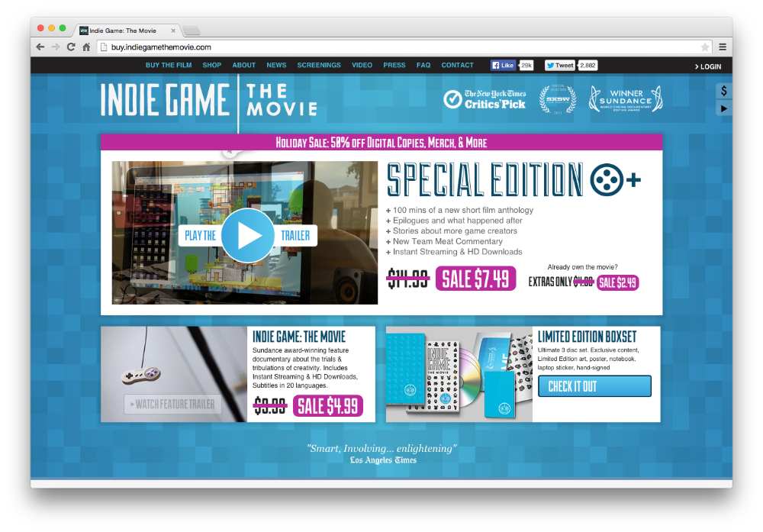Click the page document icon in address bar
The image size is (763, 532).
point(103,47)
